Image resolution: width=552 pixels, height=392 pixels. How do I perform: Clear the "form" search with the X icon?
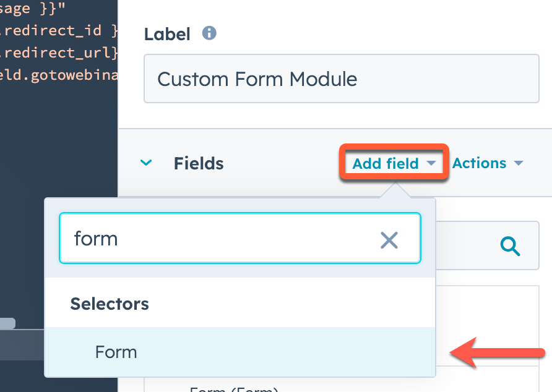click(x=389, y=239)
